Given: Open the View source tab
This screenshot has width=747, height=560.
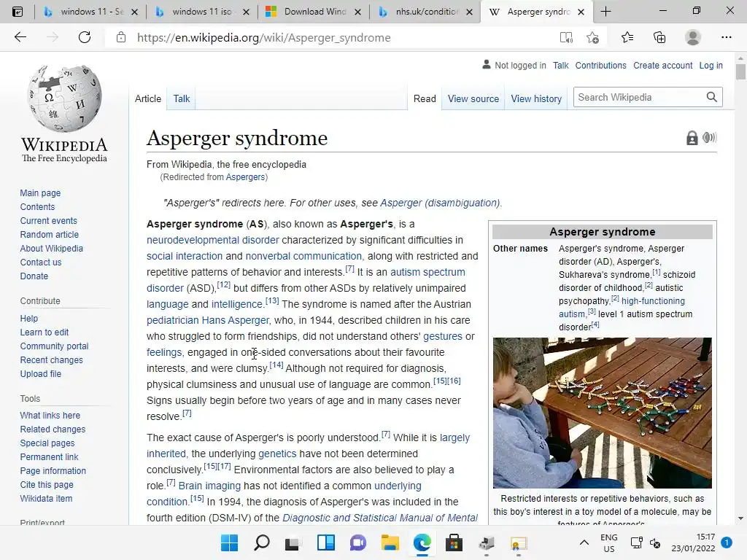Looking at the screenshot, I should [473, 98].
